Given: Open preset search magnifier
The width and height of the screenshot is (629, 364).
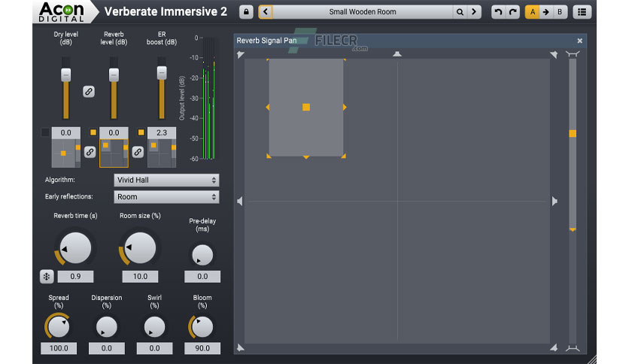Looking at the screenshot, I should 460,12.
